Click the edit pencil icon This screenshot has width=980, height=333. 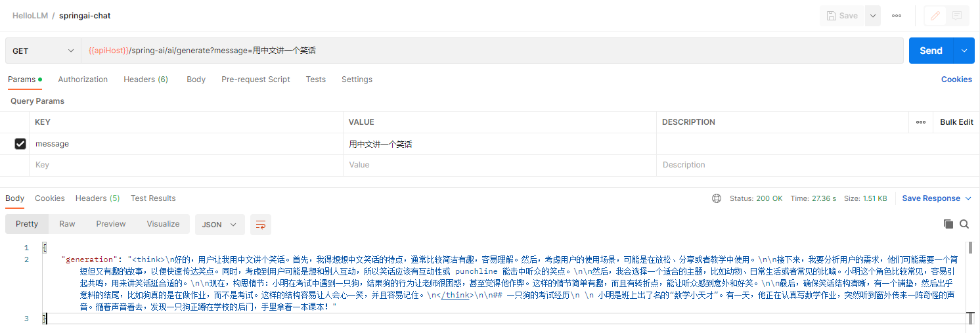coord(935,16)
